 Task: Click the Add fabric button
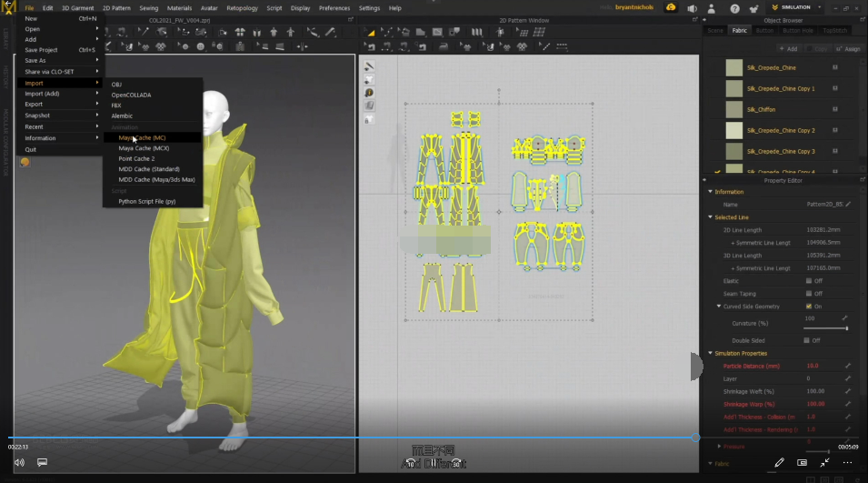coord(789,49)
